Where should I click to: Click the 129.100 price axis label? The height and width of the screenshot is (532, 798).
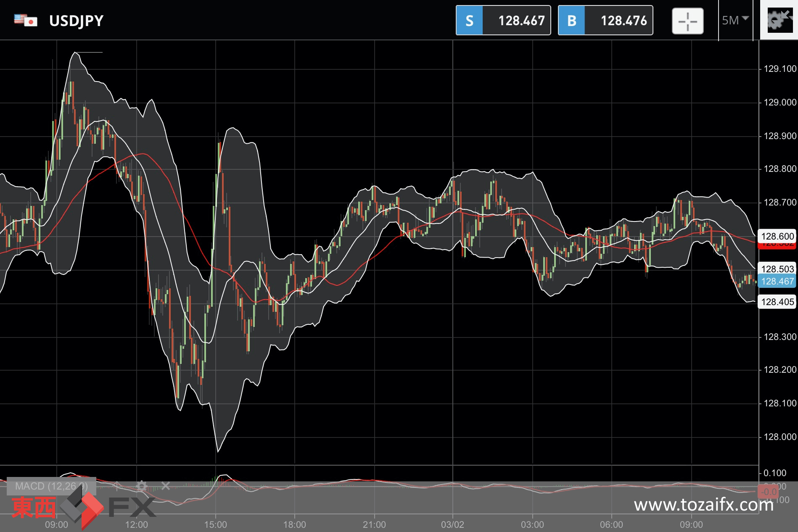780,68
